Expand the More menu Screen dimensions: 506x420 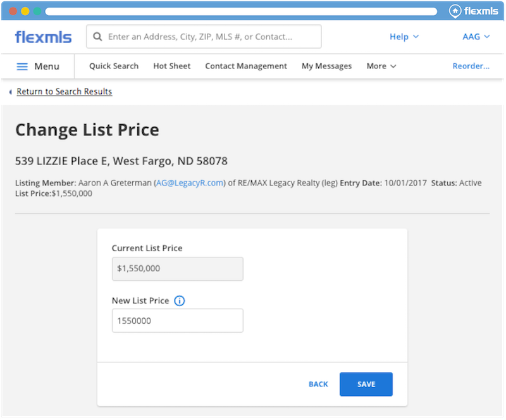point(381,66)
